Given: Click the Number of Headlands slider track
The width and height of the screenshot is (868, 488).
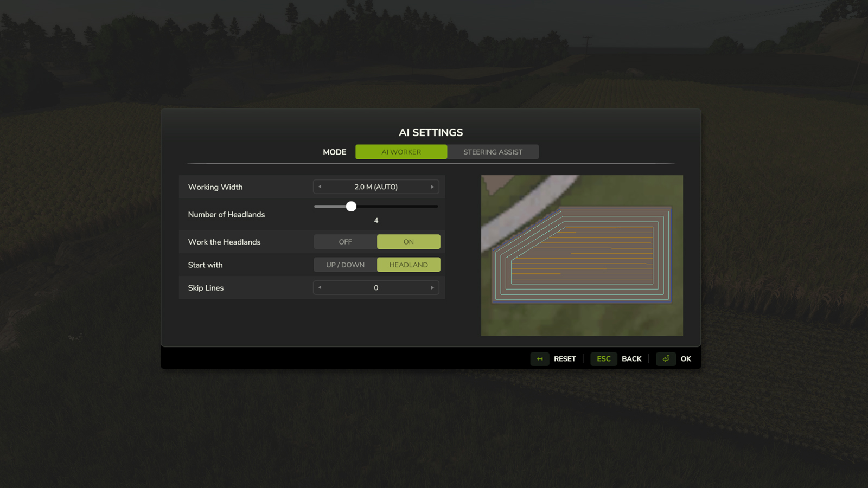Looking at the screenshot, I should tap(396, 206).
